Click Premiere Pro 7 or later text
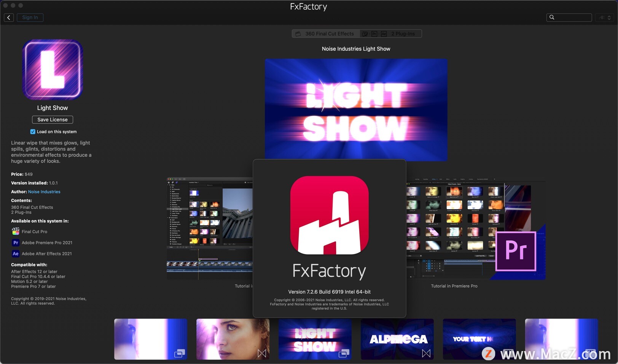The width and height of the screenshot is (618, 364). coord(33,286)
